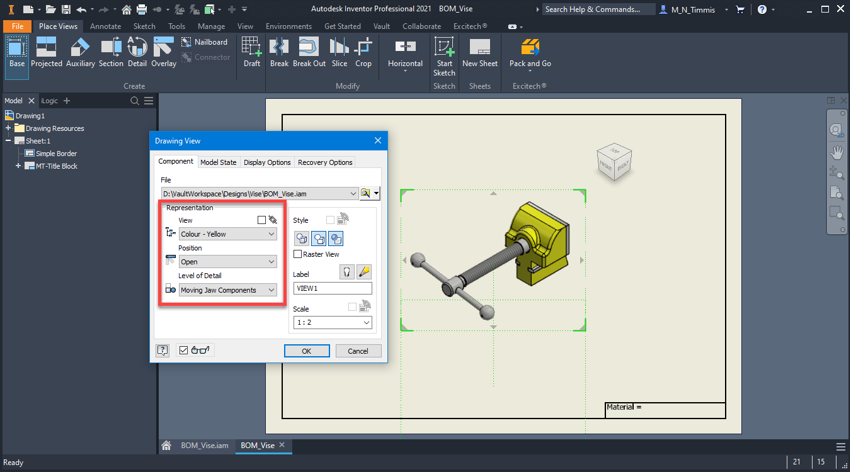Click Cancel in the Drawing View dialog
Image resolution: width=850 pixels, height=472 pixels.
click(x=358, y=351)
